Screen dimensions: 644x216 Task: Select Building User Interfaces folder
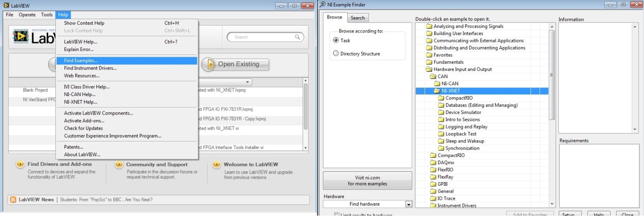pyautogui.click(x=454, y=33)
